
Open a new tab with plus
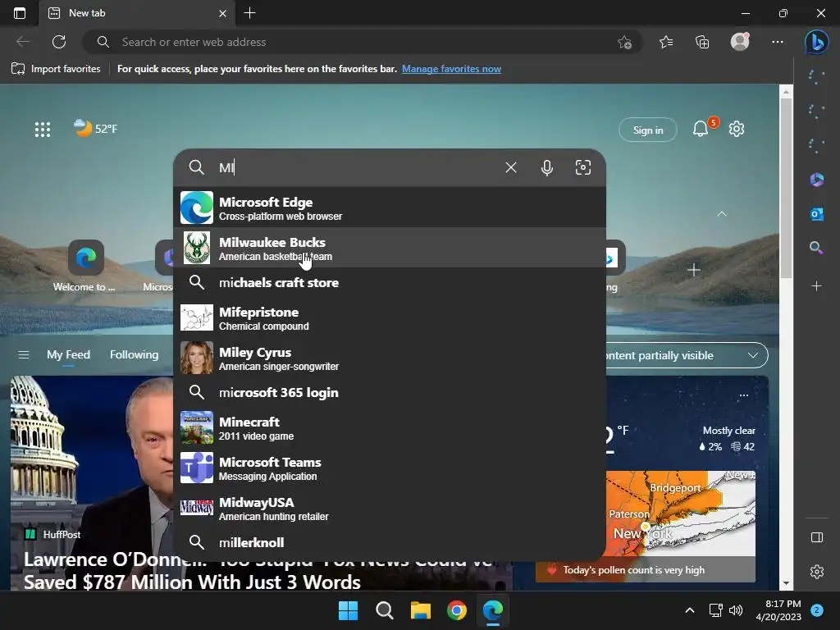click(x=249, y=13)
